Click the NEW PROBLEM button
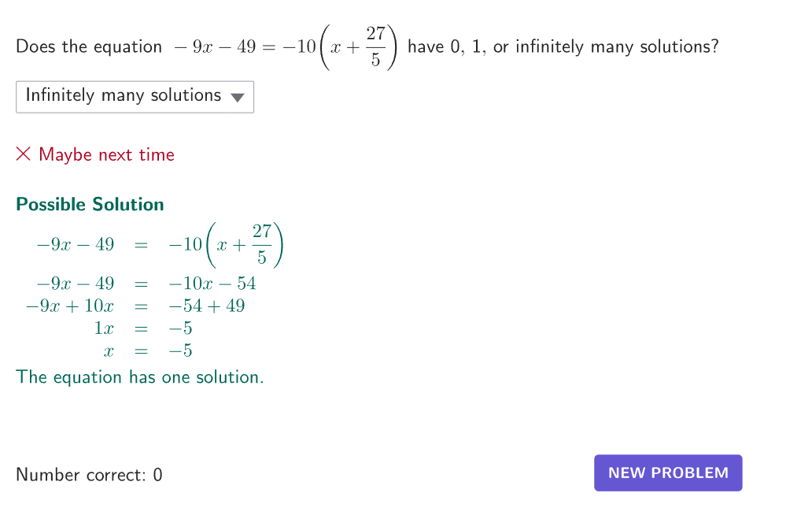Image resolution: width=812 pixels, height=508 pixels. click(x=668, y=473)
